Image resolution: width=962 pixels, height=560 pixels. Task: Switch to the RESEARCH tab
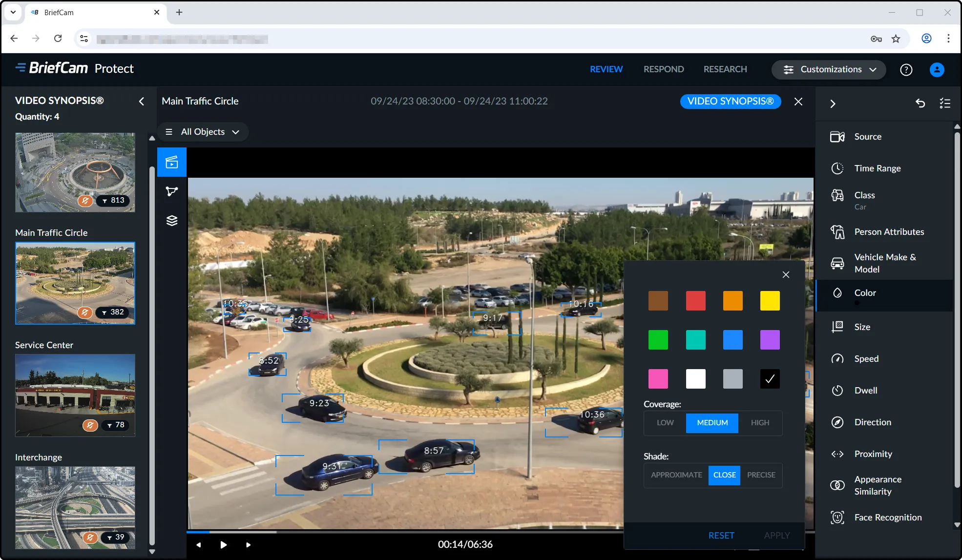[725, 69]
